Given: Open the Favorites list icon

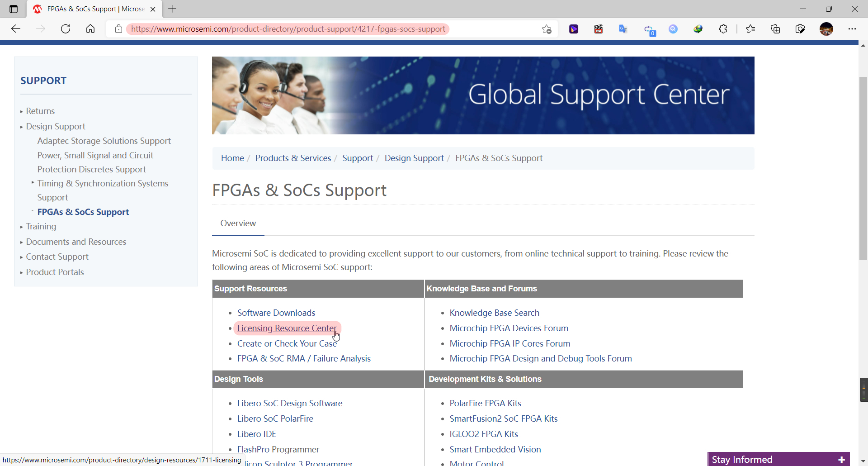Looking at the screenshot, I should click(x=750, y=29).
